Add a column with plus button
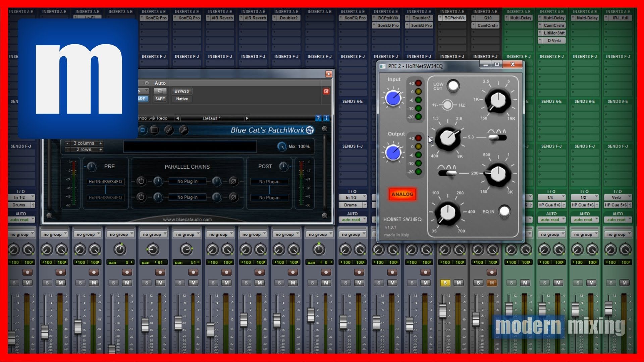 click(x=101, y=143)
